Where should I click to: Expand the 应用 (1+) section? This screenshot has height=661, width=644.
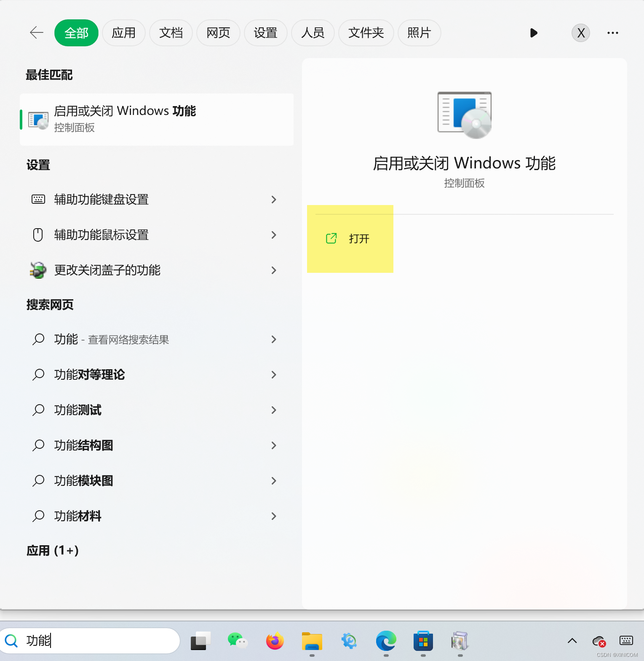53,551
